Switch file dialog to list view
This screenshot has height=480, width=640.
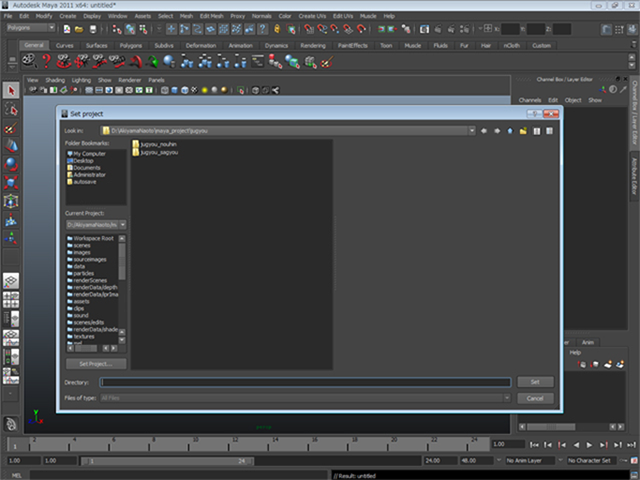click(x=537, y=131)
